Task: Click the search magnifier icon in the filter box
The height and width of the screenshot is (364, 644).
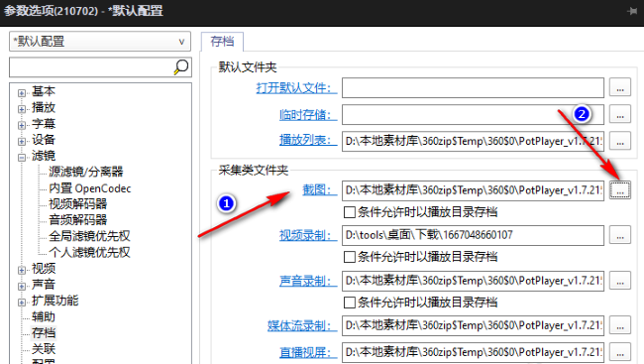Action: point(181,66)
